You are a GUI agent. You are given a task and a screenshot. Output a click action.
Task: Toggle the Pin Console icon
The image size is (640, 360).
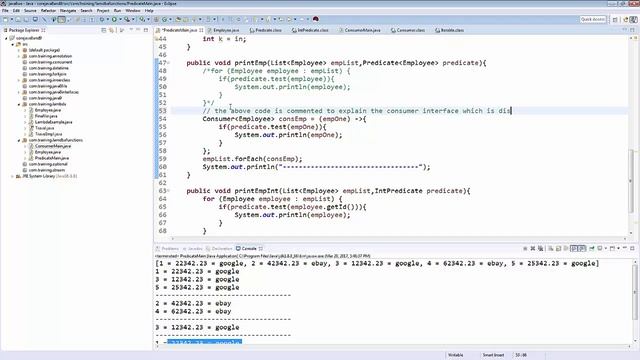pos(591,248)
